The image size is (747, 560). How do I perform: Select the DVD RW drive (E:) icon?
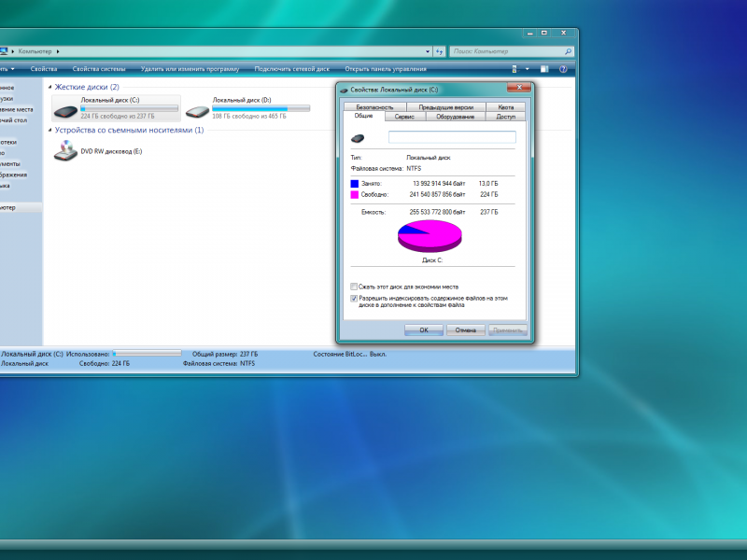[65, 151]
